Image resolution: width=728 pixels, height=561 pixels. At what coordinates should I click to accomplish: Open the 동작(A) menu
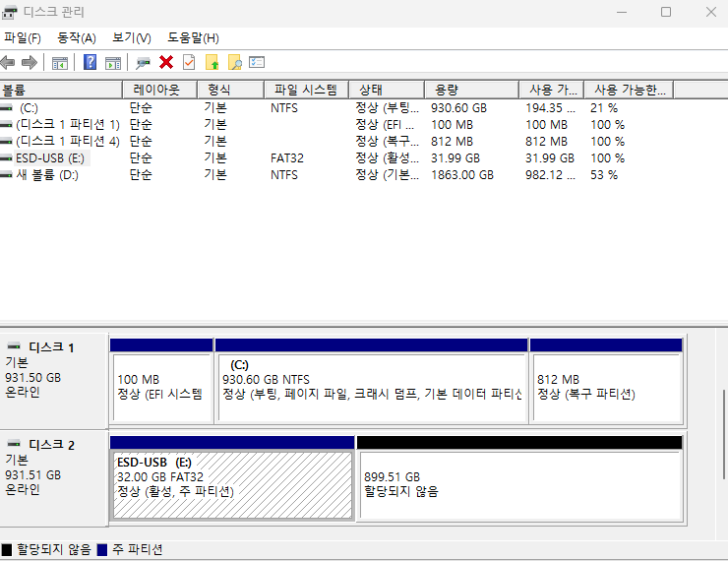tap(76, 38)
